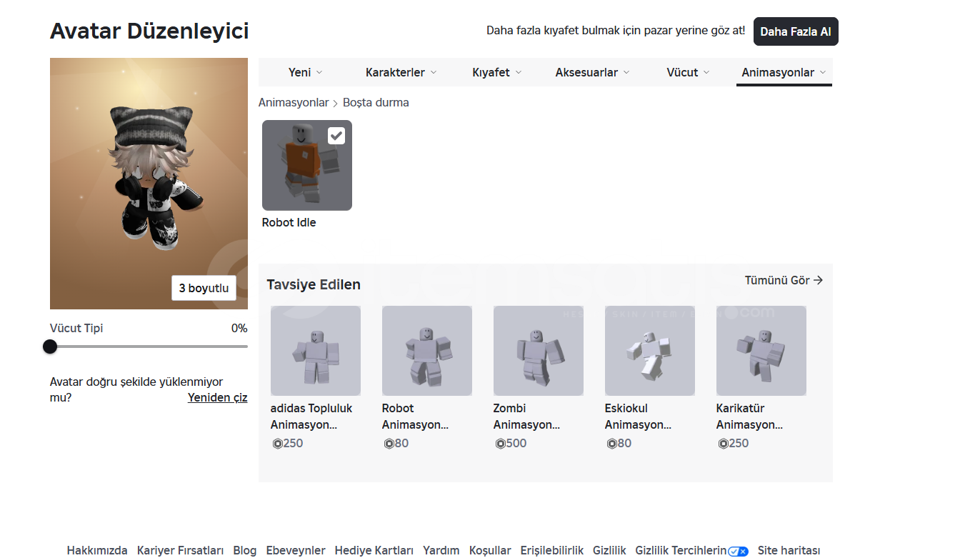View the Zombi Animasyon pack thumbnail
Image resolution: width=980 pixels, height=558 pixels.
pos(539,351)
